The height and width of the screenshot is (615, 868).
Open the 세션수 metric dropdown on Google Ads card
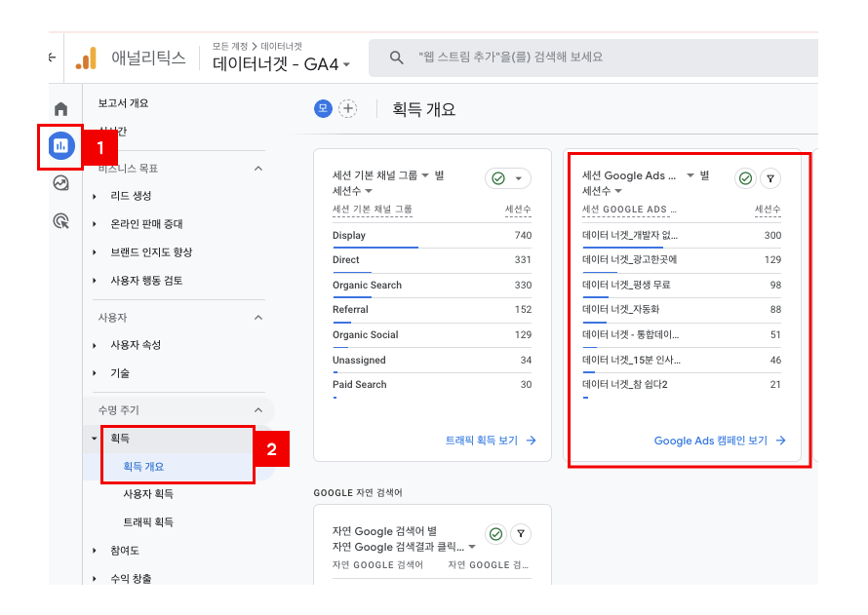tap(618, 191)
